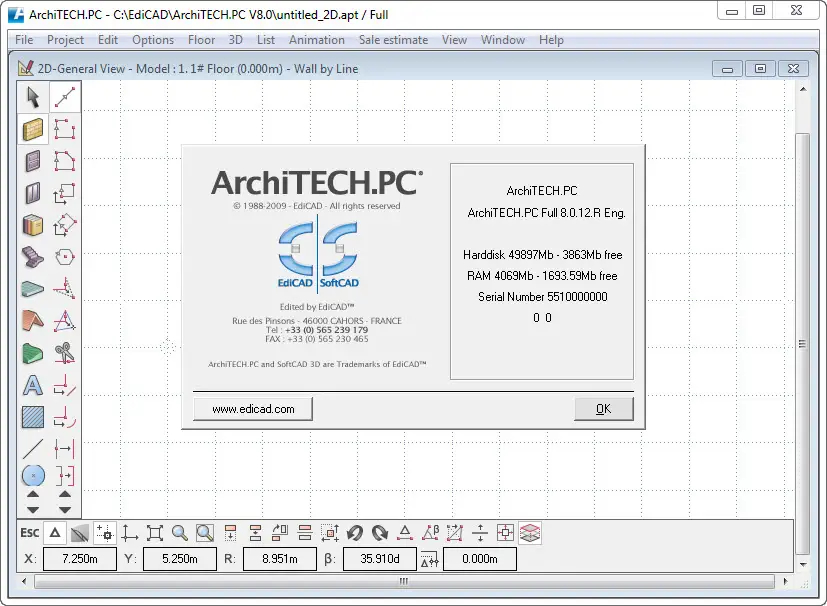Pick the letter A text tool
Image resolution: width=827 pixels, height=606 pixels.
[x=33, y=385]
